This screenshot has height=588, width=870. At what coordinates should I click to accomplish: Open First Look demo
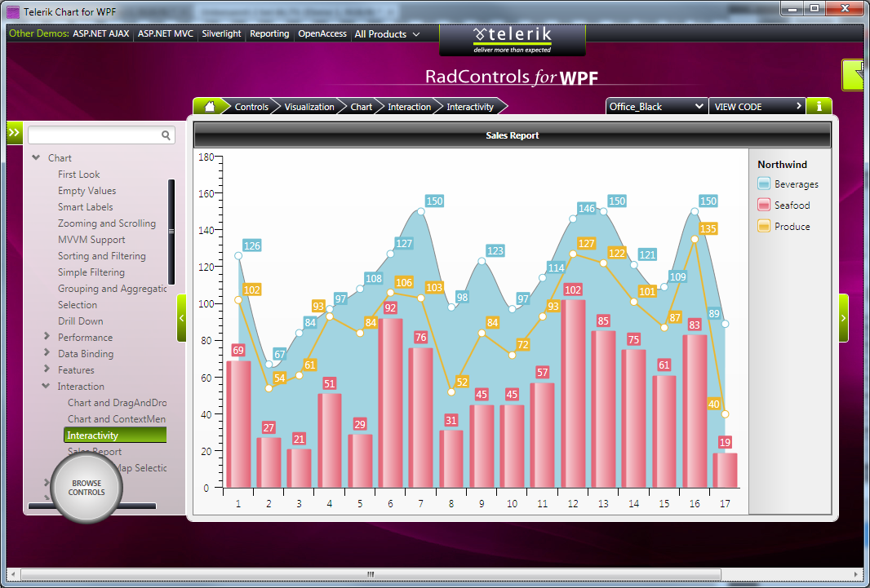point(79,174)
